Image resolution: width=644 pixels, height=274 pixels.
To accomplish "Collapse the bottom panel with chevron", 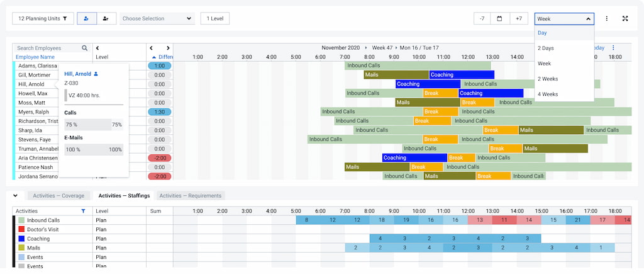I will [x=16, y=196].
